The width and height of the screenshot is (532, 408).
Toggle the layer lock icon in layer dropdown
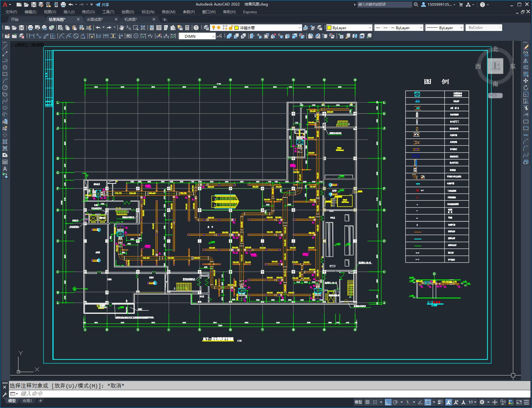[x=231, y=28]
